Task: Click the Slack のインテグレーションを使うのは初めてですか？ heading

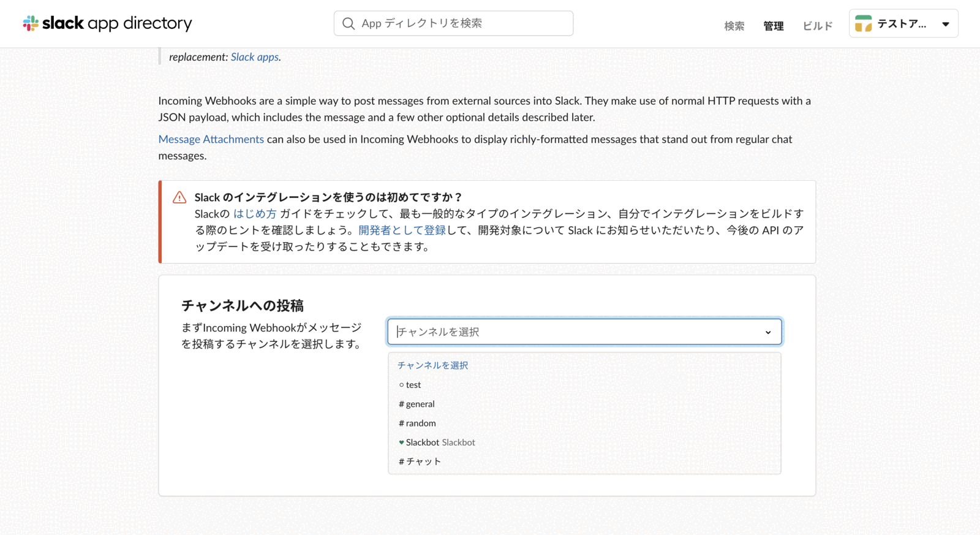Action: coord(328,197)
